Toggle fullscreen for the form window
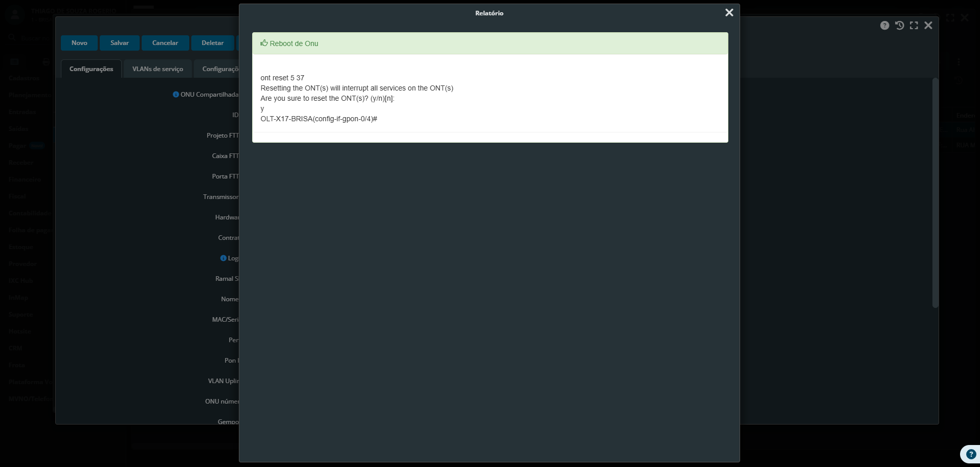980x467 pixels. point(914,26)
